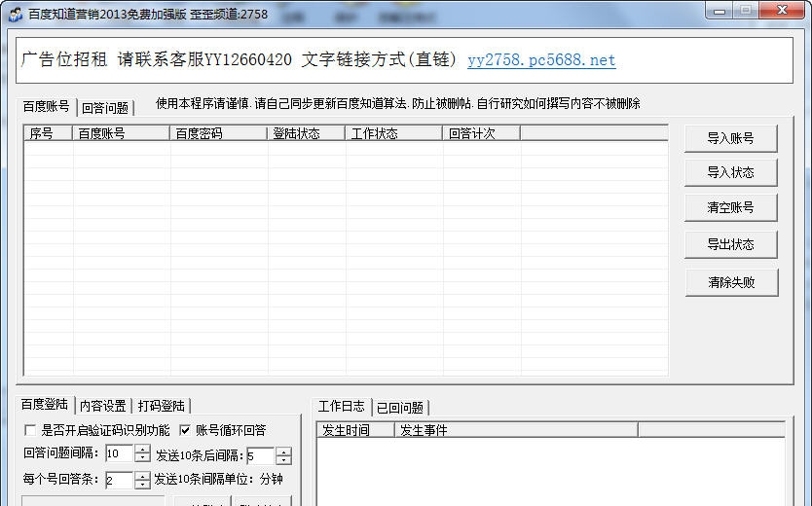Screen dimensions: 812x506
Task: Focus the 发送10条后间隔 input field
Action: tap(261, 455)
